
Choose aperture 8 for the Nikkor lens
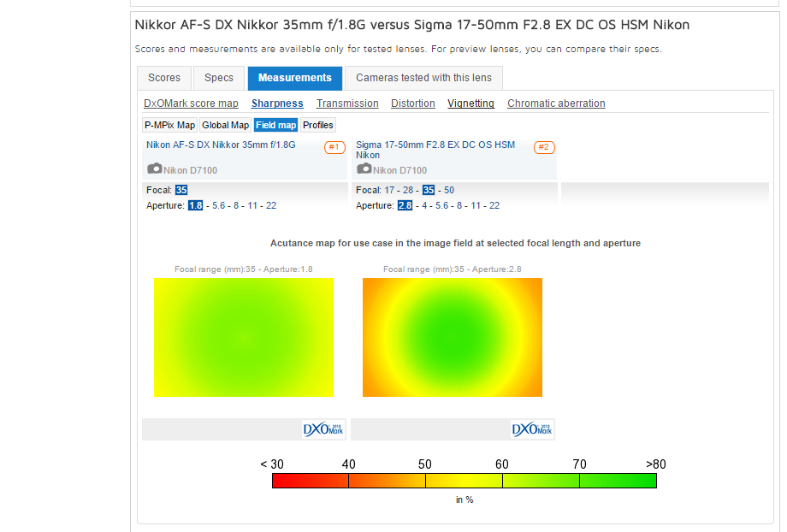click(236, 205)
